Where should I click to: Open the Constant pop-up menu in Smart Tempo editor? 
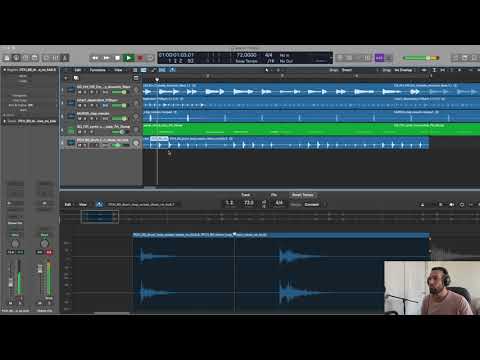313,204
